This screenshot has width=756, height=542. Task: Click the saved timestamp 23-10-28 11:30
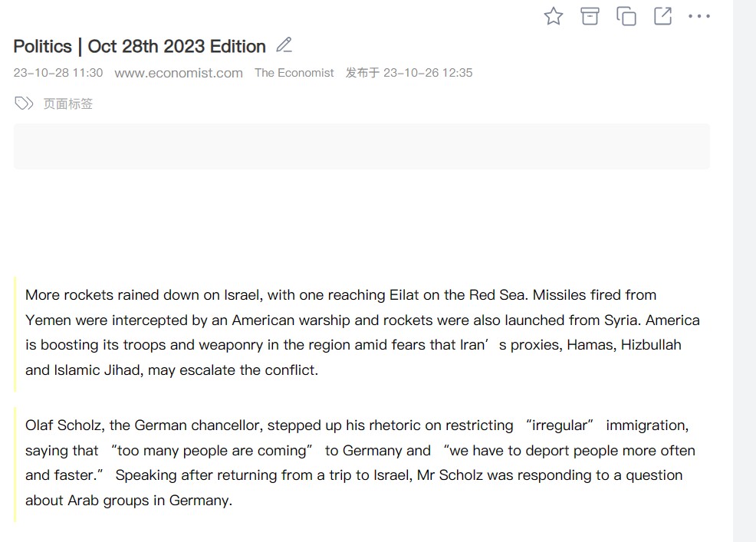pos(58,73)
